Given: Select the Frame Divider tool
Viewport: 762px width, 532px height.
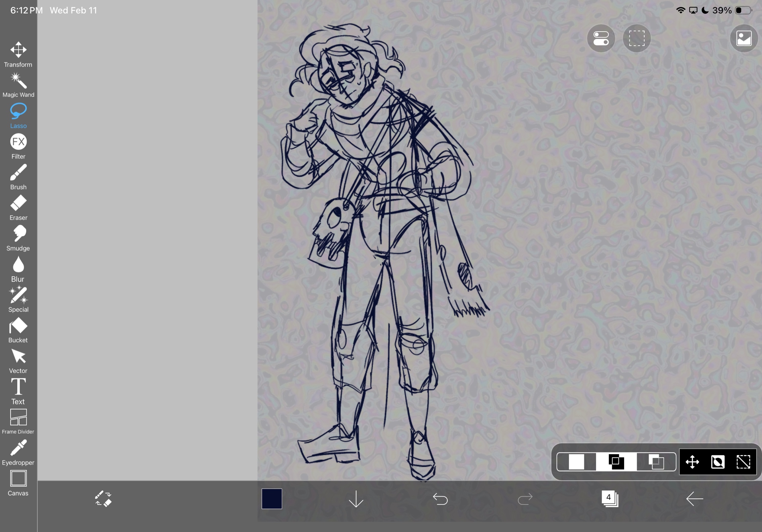Looking at the screenshot, I should pyautogui.click(x=18, y=421).
